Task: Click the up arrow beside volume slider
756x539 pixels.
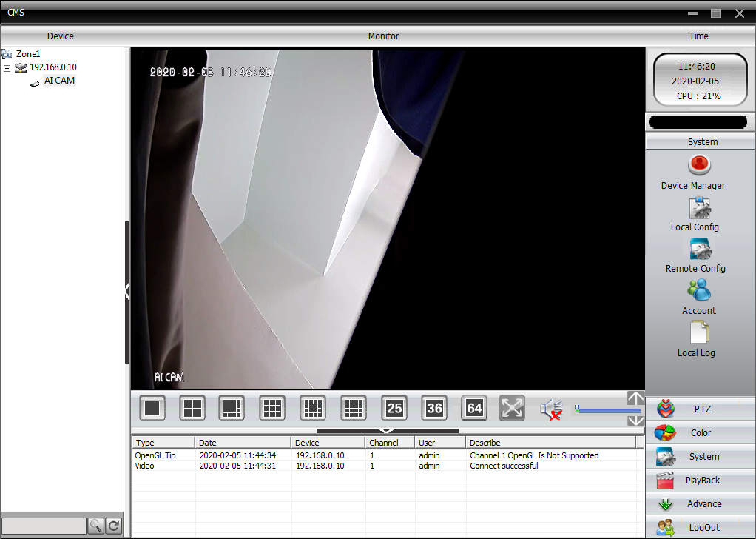Action: coord(635,398)
